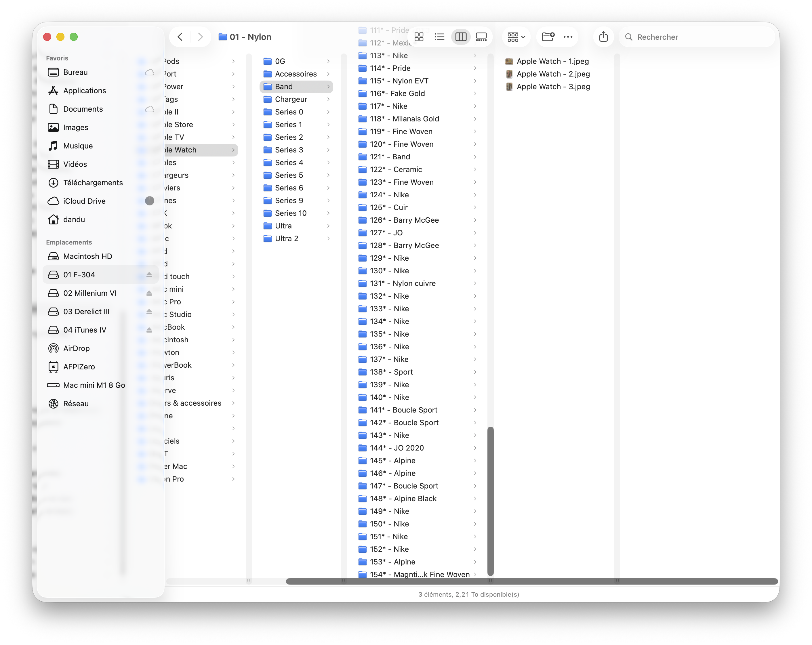Open the Ultra 2 folder

tap(286, 239)
